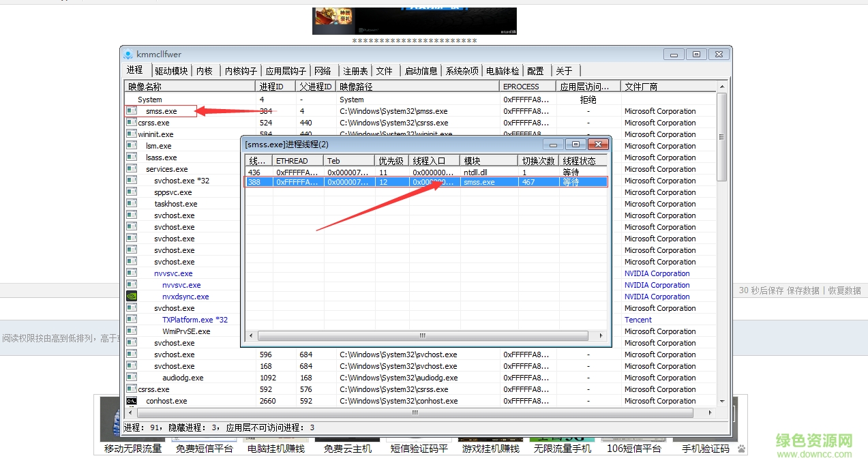Image resolution: width=868 pixels, height=467 pixels.
Task: Click the process icon beside smss.exe
Action: (130, 111)
